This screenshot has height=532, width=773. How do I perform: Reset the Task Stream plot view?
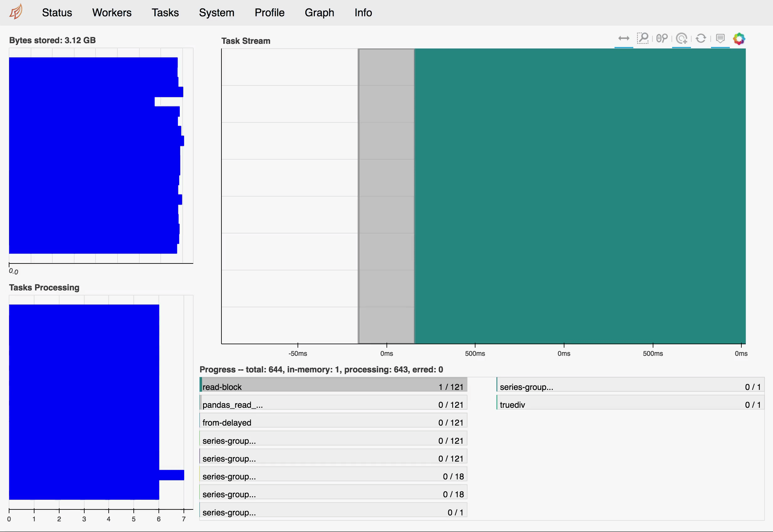pyautogui.click(x=701, y=39)
